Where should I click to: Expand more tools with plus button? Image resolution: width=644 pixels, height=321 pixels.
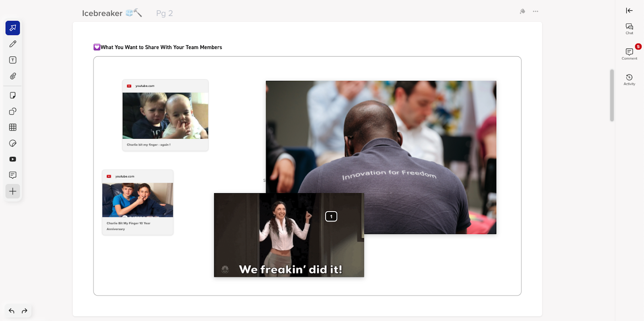click(13, 191)
